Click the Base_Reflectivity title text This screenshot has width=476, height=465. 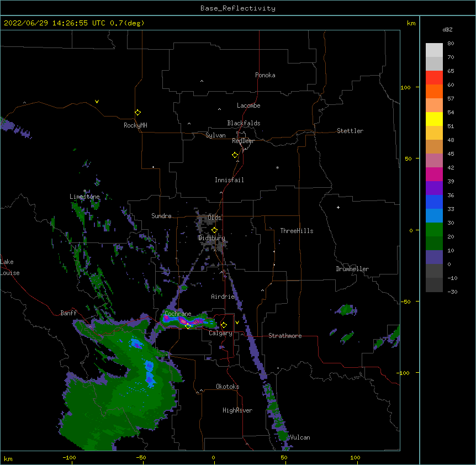coord(238,8)
